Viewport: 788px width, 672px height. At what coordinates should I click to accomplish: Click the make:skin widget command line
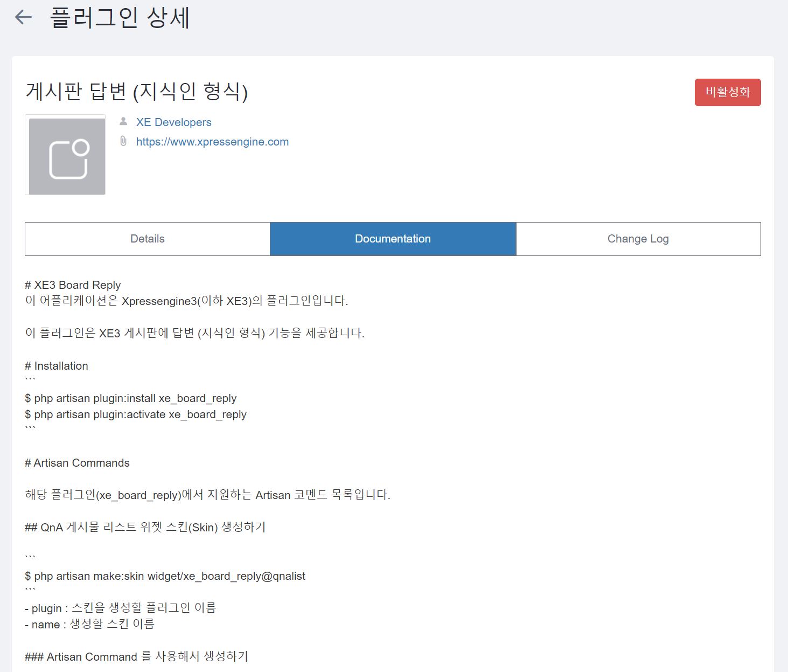165,576
